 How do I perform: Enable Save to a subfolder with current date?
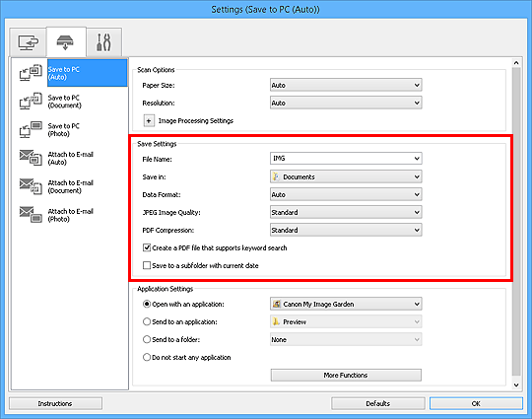147,265
